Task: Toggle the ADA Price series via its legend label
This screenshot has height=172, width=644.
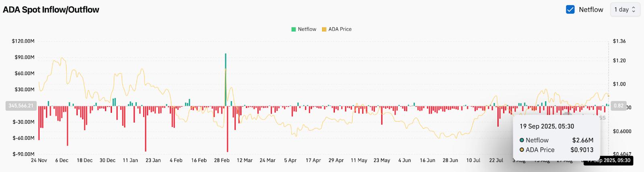Action: pos(340,29)
